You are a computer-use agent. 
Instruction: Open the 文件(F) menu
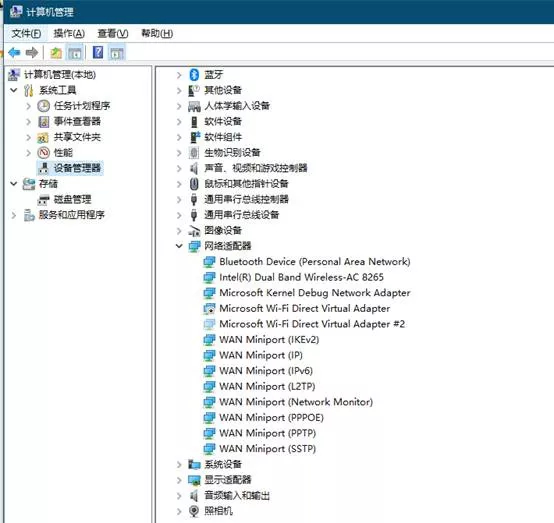pos(26,34)
